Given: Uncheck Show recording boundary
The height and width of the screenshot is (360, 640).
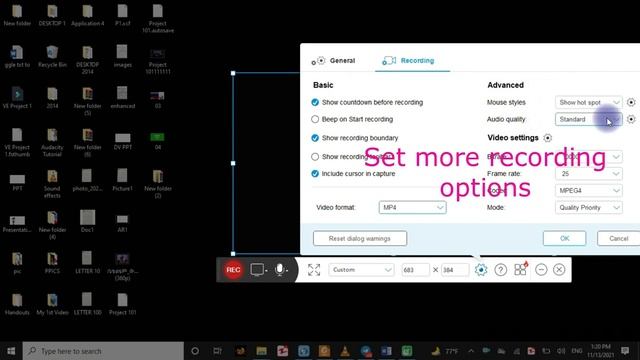Looking at the screenshot, I should (315, 138).
